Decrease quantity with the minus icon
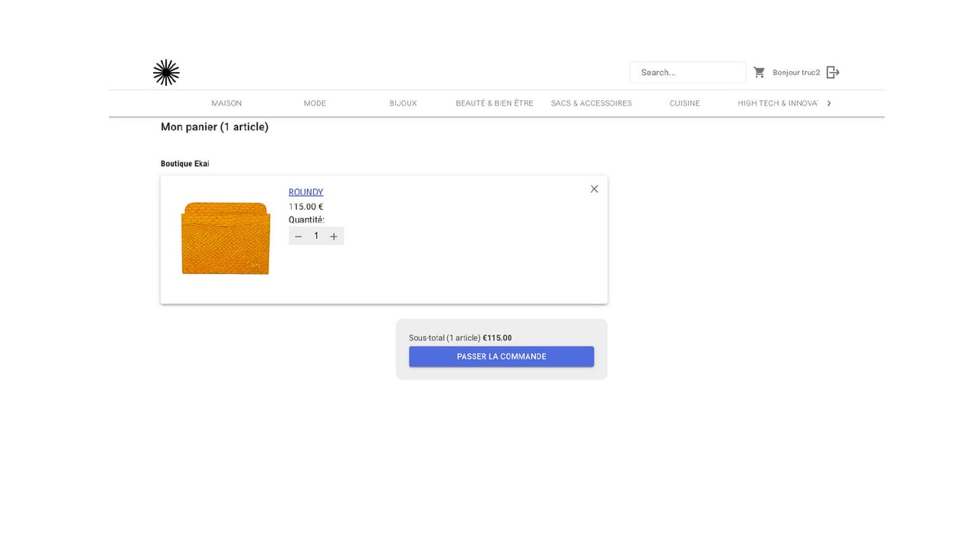 click(x=299, y=236)
